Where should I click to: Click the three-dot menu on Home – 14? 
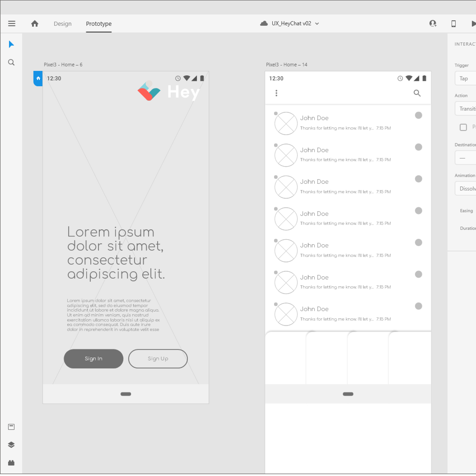tap(276, 93)
